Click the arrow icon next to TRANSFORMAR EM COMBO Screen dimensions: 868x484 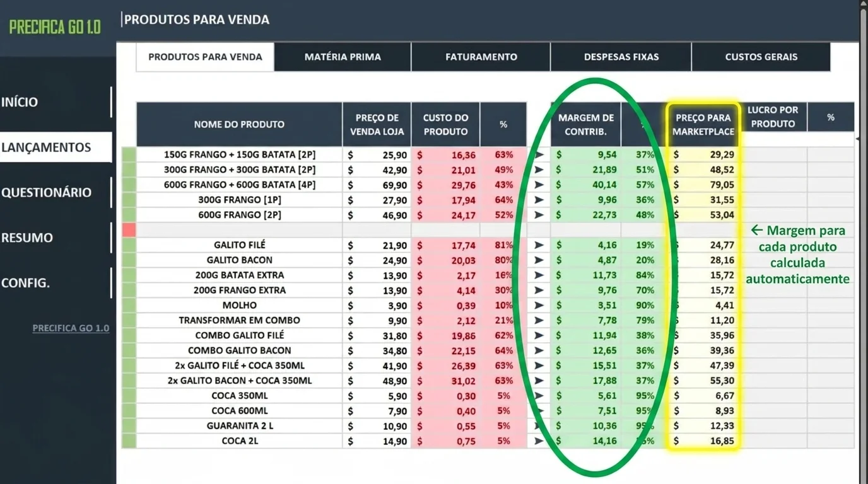pos(539,320)
